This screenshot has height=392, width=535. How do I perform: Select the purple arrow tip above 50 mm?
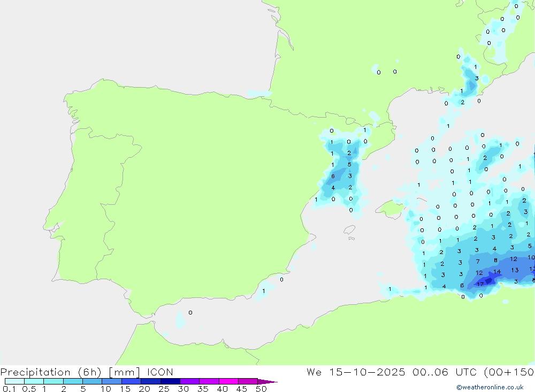[x=267, y=382]
